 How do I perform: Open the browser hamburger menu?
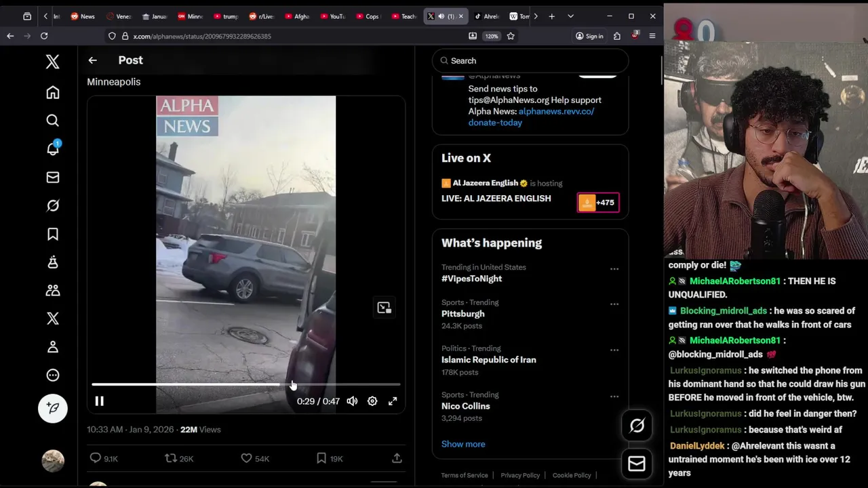[652, 36]
